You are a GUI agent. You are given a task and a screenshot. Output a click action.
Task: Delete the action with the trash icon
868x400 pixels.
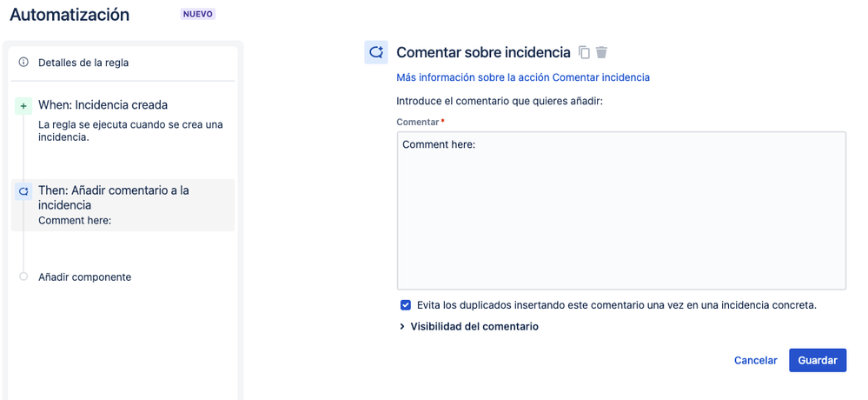click(602, 53)
